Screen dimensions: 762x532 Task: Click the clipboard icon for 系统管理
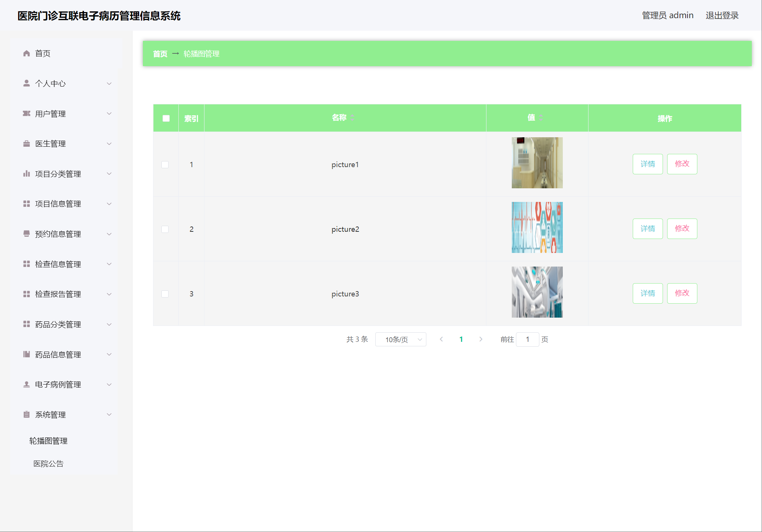(x=26, y=414)
